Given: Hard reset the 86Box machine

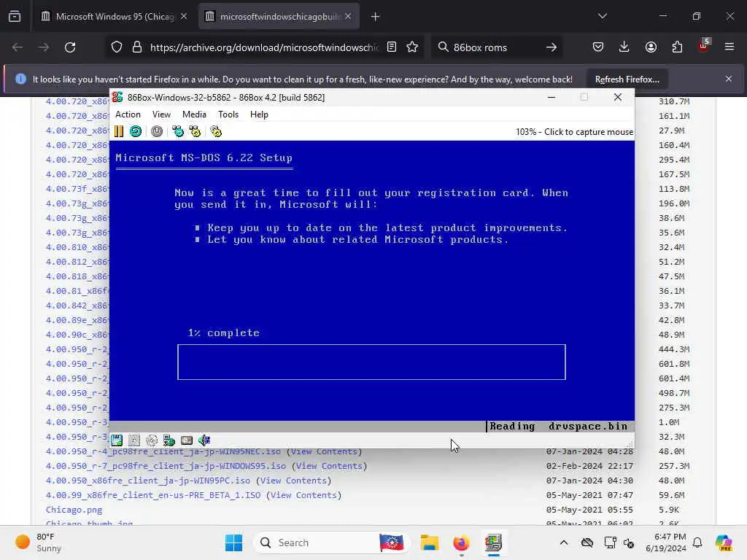Looking at the screenshot, I should 136,131.
